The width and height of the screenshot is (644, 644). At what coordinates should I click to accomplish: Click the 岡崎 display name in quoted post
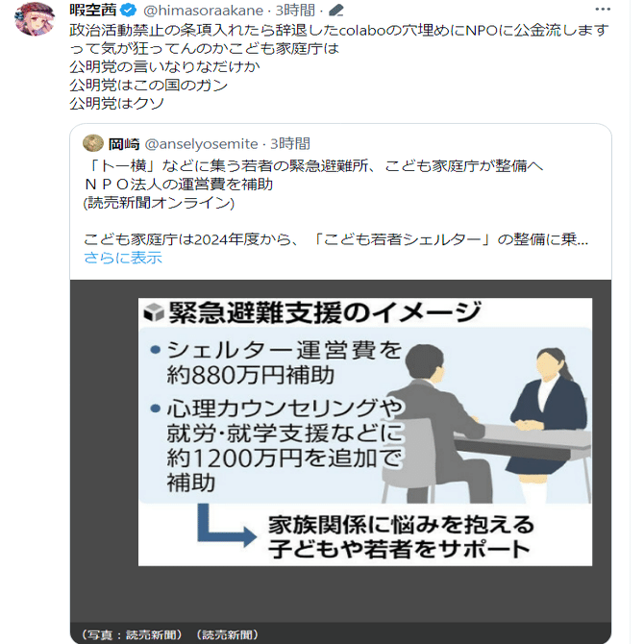tap(124, 144)
